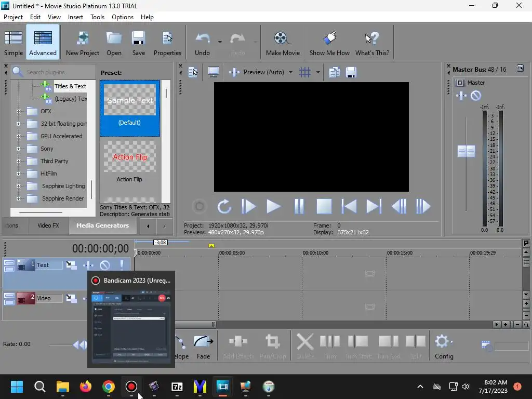Go to start of project

349,206
